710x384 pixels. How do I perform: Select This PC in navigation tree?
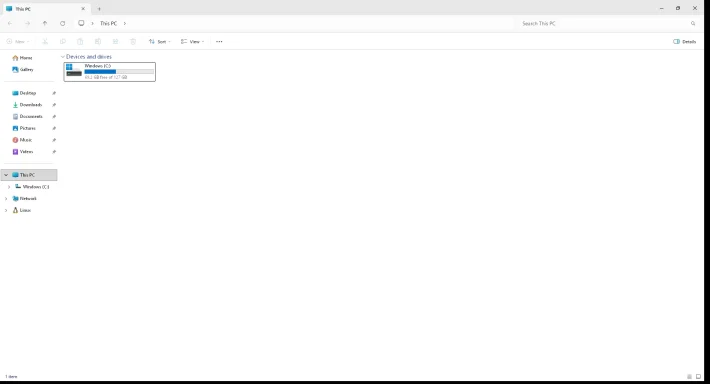[x=29, y=175]
